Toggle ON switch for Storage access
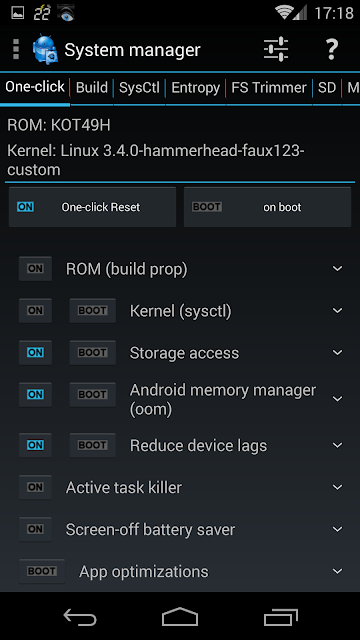The image size is (360, 640). pyautogui.click(x=35, y=353)
